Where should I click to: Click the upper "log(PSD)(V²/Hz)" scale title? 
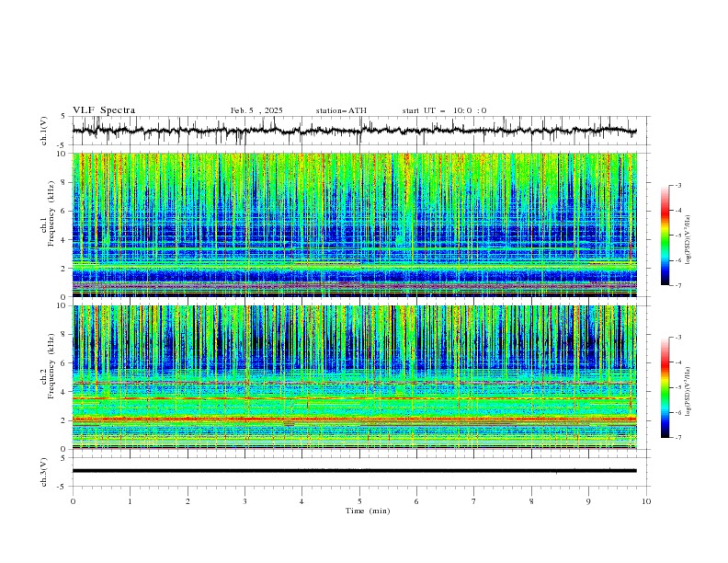click(688, 240)
